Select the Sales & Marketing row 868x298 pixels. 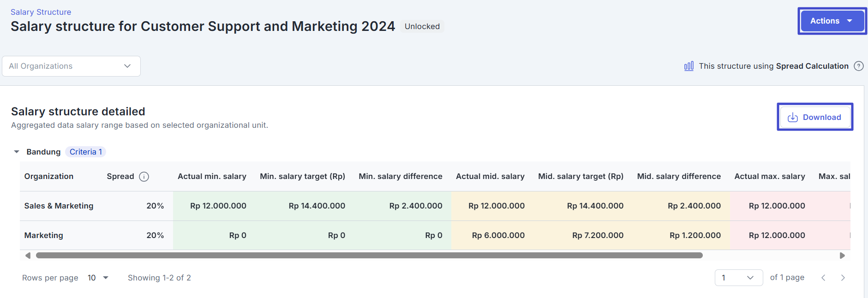(x=59, y=206)
